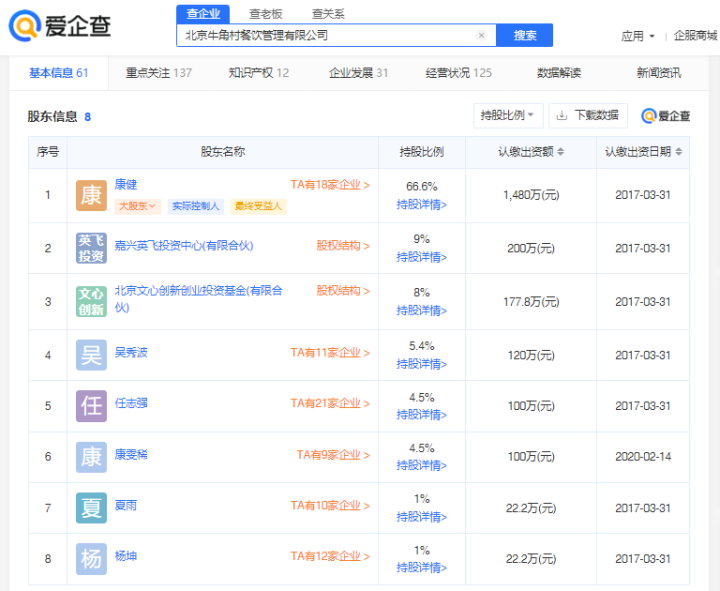720x591 pixels.
Task: Click the 股东名称 column header
Action: tap(223, 152)
